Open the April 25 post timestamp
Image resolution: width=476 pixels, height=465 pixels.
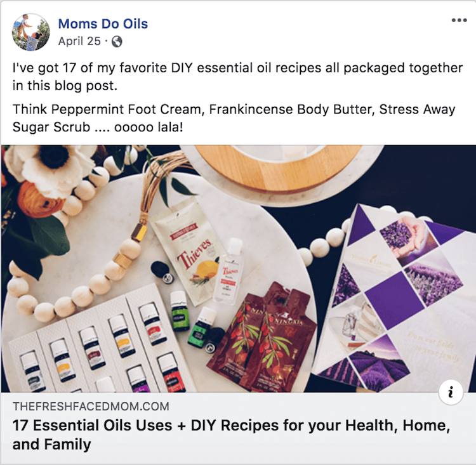79,41
